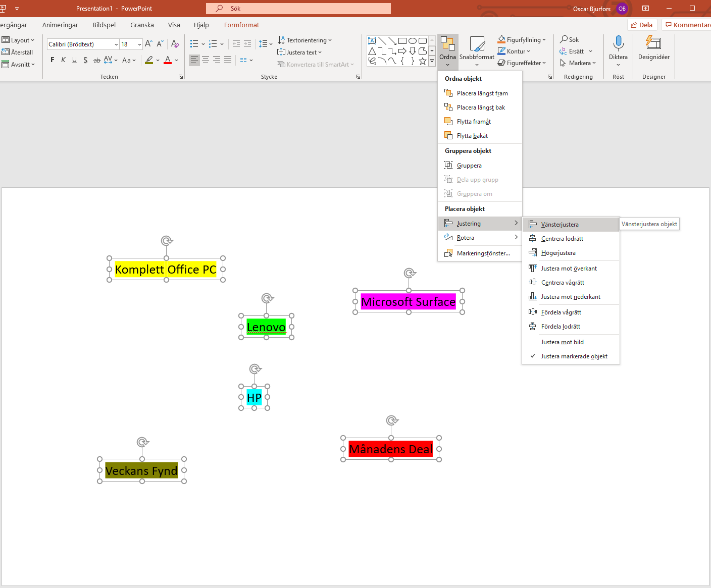
Task: Open the font name Calibri dropdown
Action: pyautogui.click(x=116, y=44)
